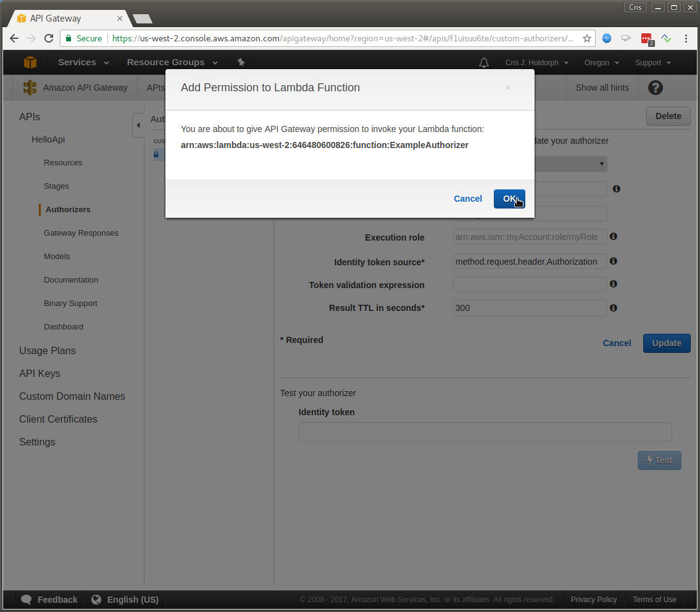Click the cast screen extension icon
Image resolution: width=700 pixels, height=612 pixels.
pyautogui.click(x=627, y=38)
